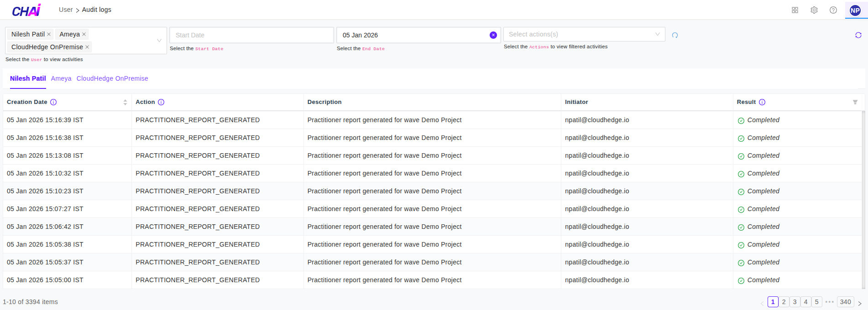The height and width of the screenshot is (310, 868).
Task: Open the NP user avatar menu
Action: (855, 10)
